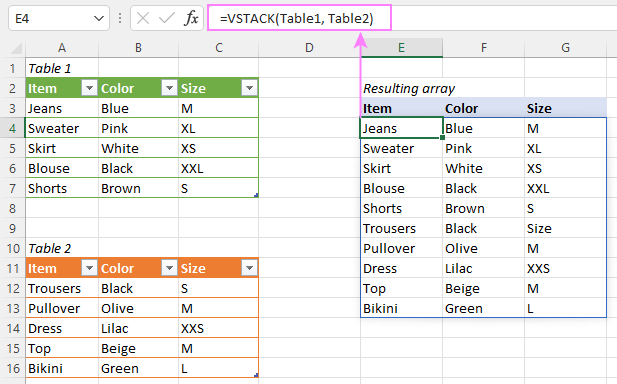Click cell 'Brown' in column B
The image size is (617, 384).
point(139,188)
